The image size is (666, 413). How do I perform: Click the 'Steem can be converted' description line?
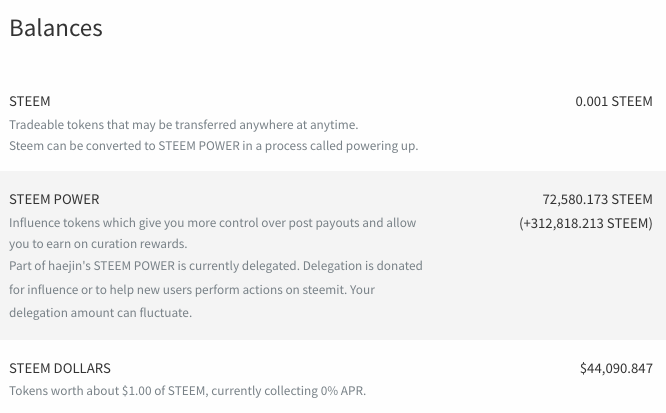(x=214, y=146)
